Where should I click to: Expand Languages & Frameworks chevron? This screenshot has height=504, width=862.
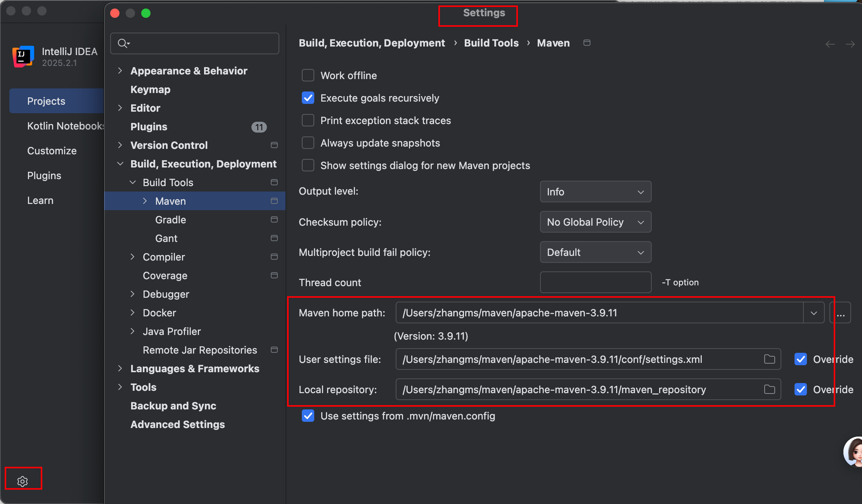(120, 368)
